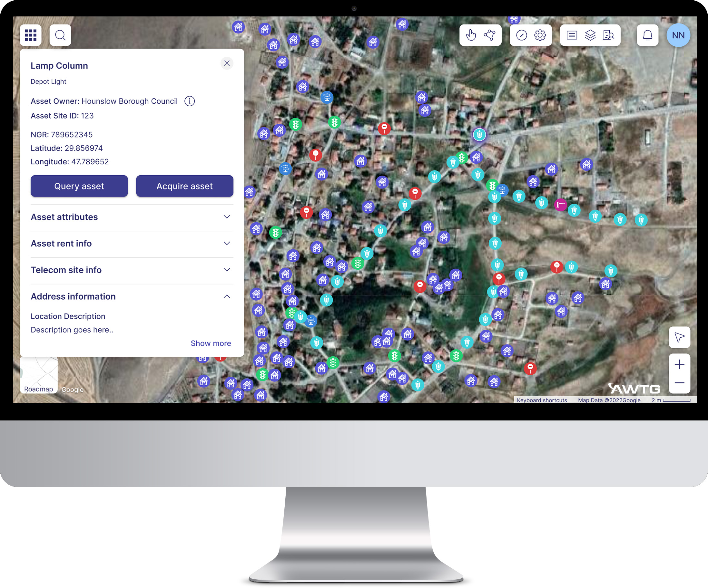Switch to Roadmap map thumbnail
The image size is (708, 588).
pos(39,375)
